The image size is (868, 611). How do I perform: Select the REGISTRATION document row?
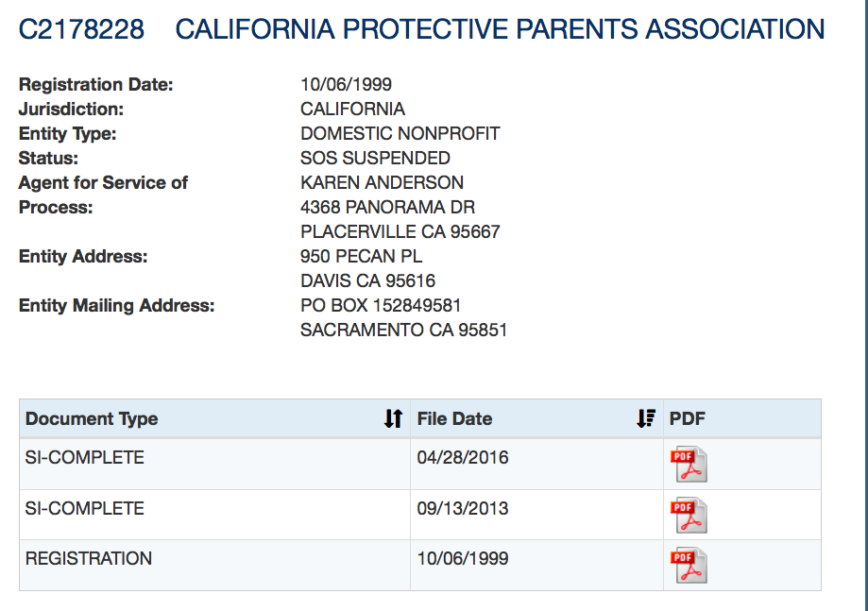[89, 559]
